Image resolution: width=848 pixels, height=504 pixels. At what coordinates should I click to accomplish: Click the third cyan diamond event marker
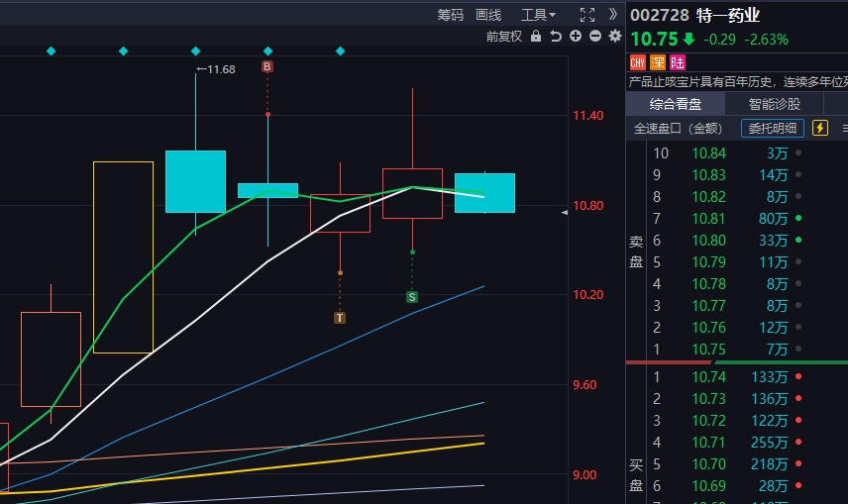click(196, 50)
